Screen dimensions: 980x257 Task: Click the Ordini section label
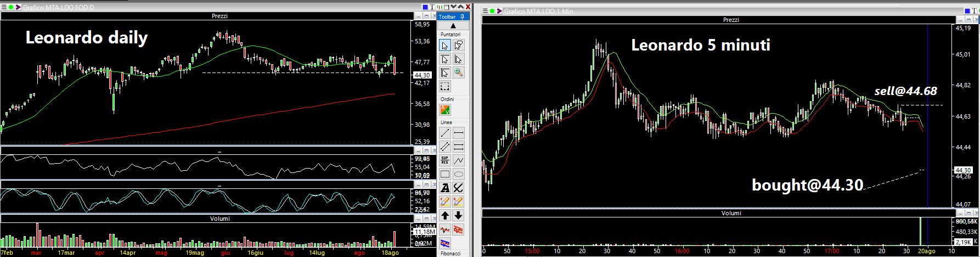click(447, 99)
